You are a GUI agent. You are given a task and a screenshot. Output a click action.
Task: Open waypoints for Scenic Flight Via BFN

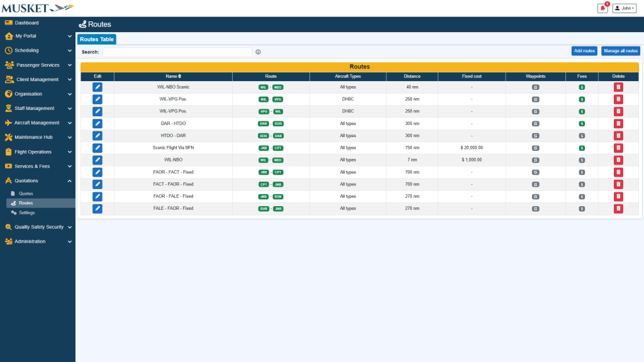[x=535, y=148]
